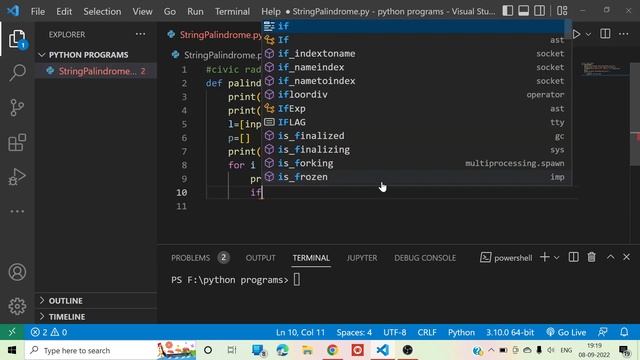
Task: Open remote window status bar button
Action: point(12,332)
